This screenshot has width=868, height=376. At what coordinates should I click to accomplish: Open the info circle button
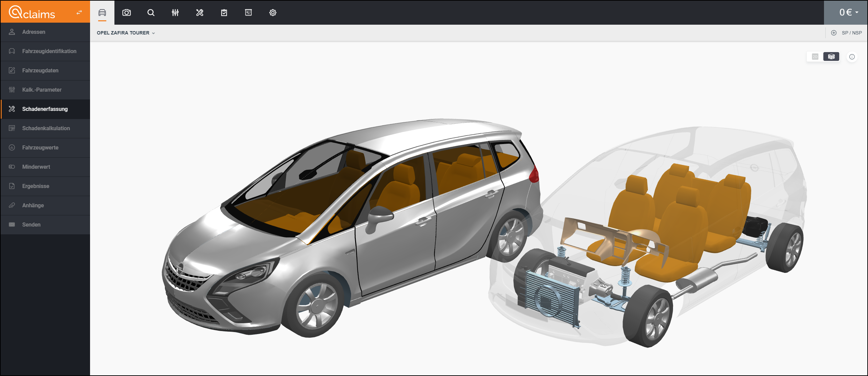(x=852, y=57)
